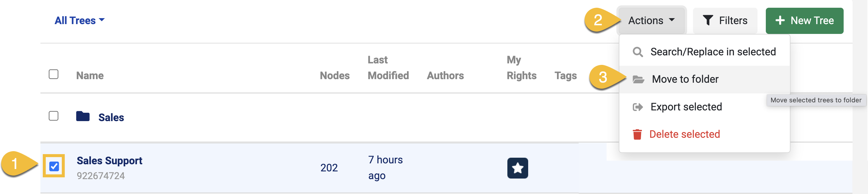Click the plus icon on the New Tree button
Viewport: 868px width, 194px height.
pyautogui.click(x=780, y=21)
